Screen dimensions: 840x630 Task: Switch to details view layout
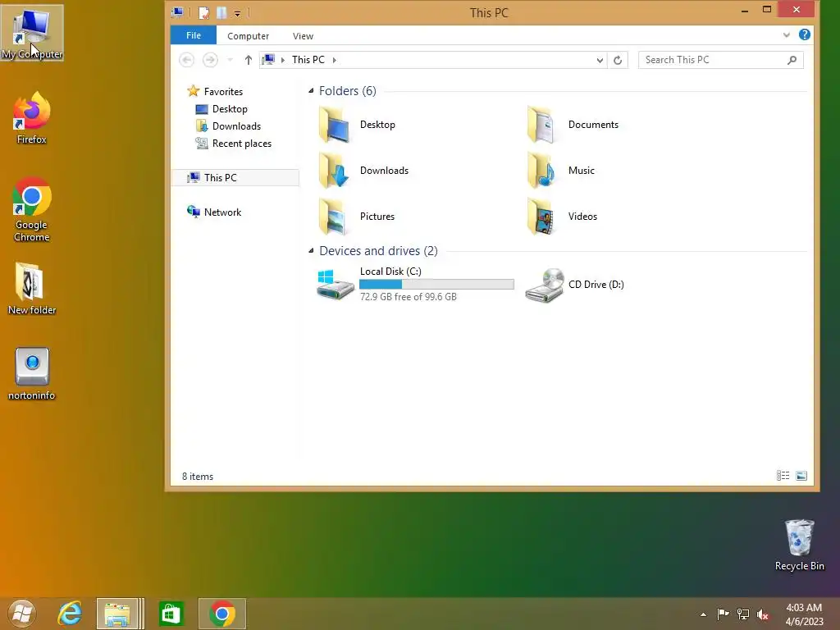click(783, 476)
